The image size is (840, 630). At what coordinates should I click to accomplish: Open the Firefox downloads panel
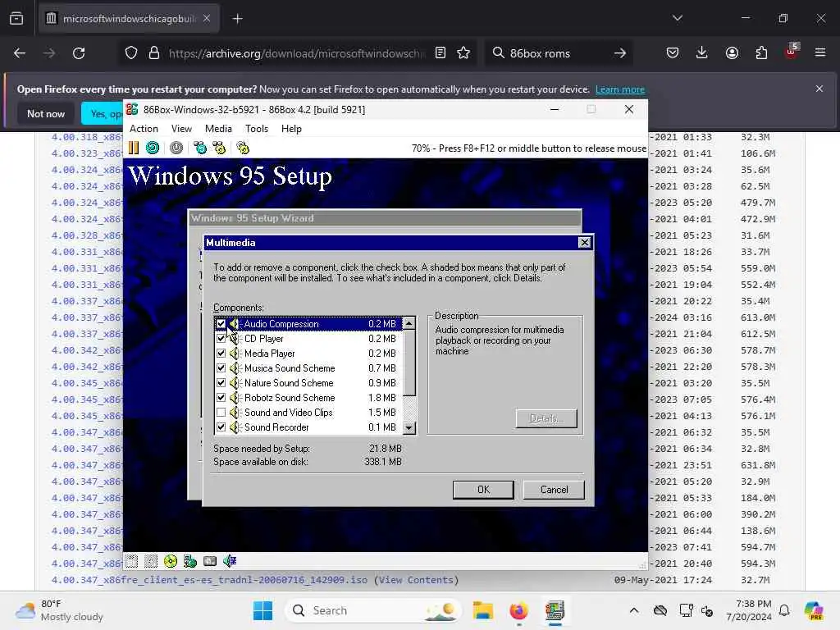tap(702, 53)
